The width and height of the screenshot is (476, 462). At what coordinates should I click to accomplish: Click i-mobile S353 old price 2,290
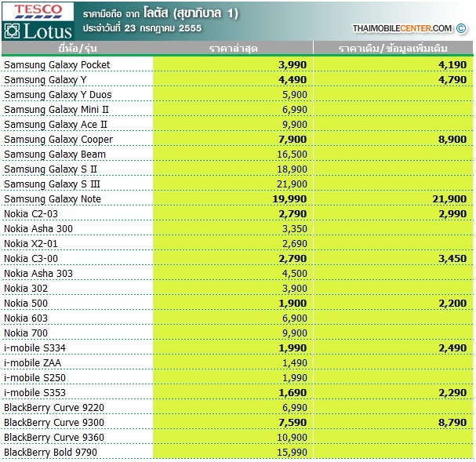point(452,392)
